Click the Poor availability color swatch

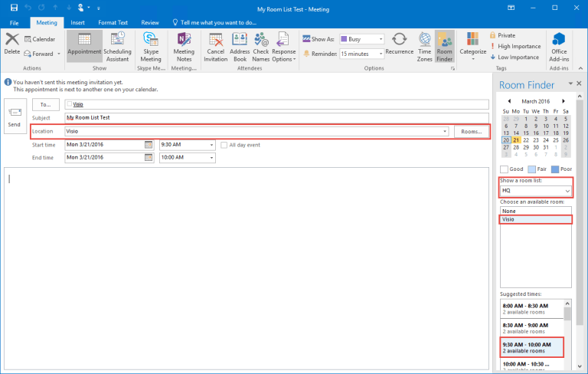[555, 169]
